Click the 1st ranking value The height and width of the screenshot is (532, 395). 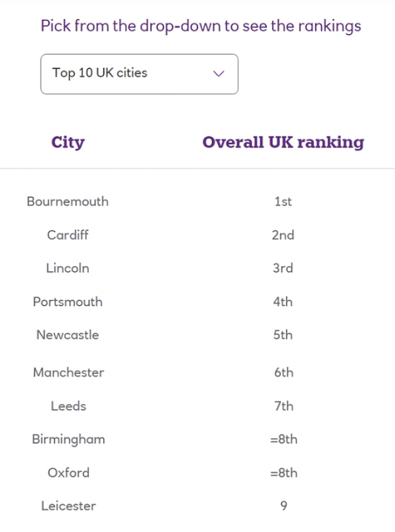coord(283,201)
